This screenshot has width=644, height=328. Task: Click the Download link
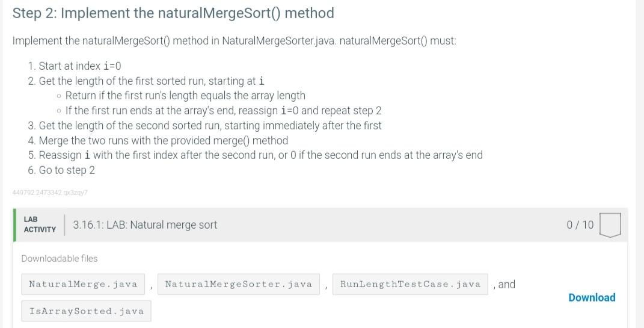(x=592, y=297)
